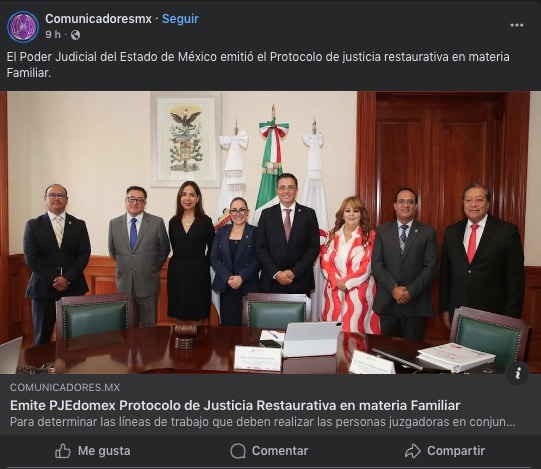Click the post caption text
541x469 pixels.
coord(258,65)
